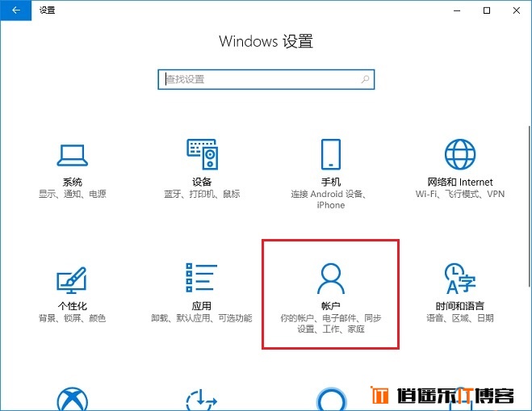Click the vertical scrollbar thumb
This screenshot has height=411, width=532.
pos(530,207)
